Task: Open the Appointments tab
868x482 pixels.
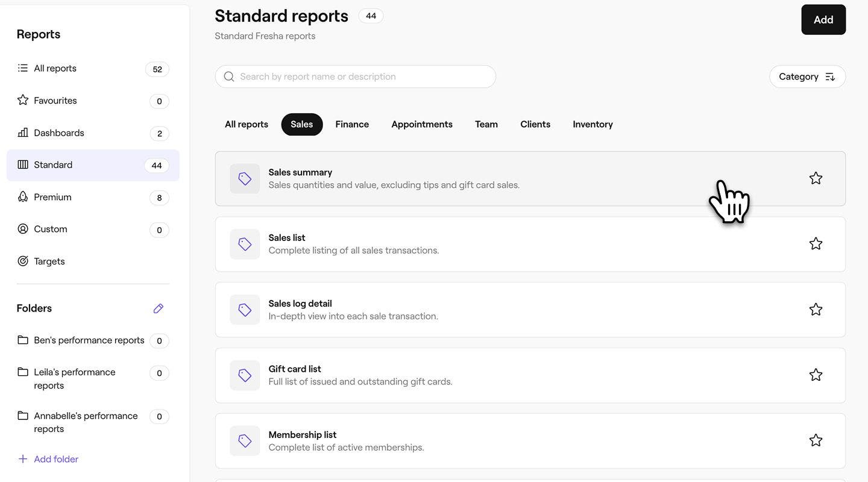Action: (422, 124)
